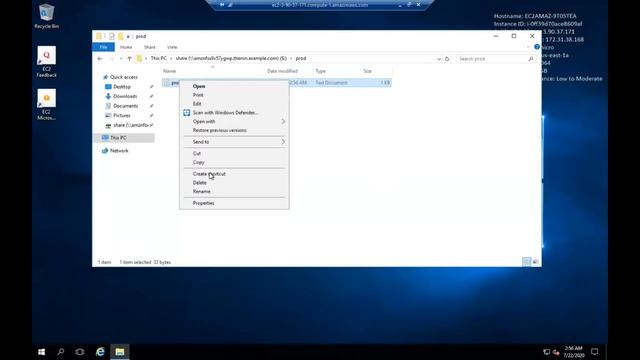The height and width of the screenshot is (360, 640).
Task: Open the EC2 Microsoft desktop shortcut
Action: [x=47, y=104]
